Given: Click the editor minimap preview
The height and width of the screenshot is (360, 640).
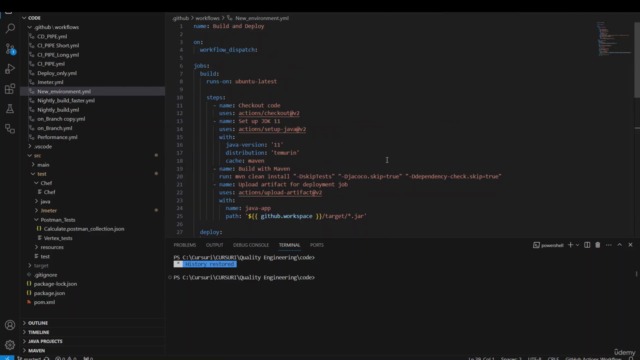Looking at the screenshot, I should (614, 39).
